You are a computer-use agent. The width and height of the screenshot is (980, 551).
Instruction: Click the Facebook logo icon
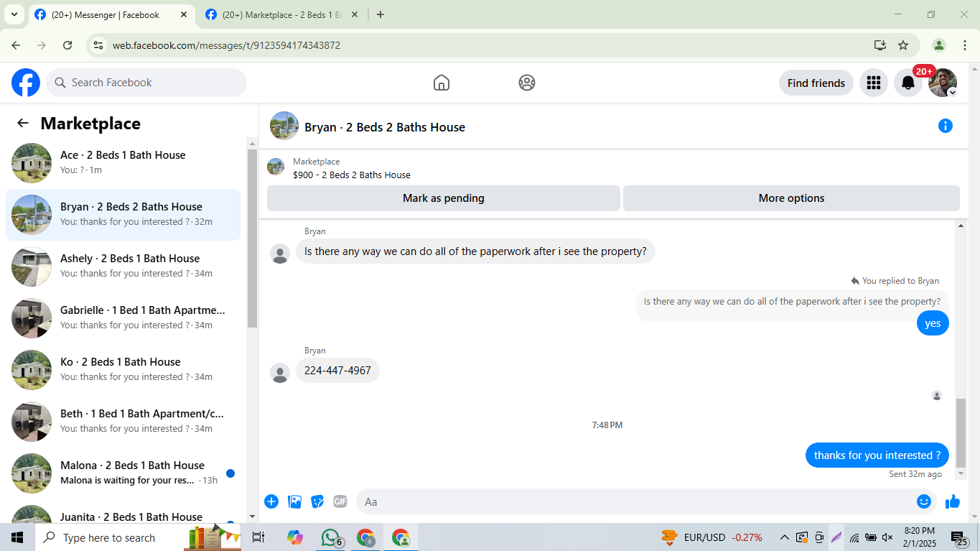[x=26, y=83]
